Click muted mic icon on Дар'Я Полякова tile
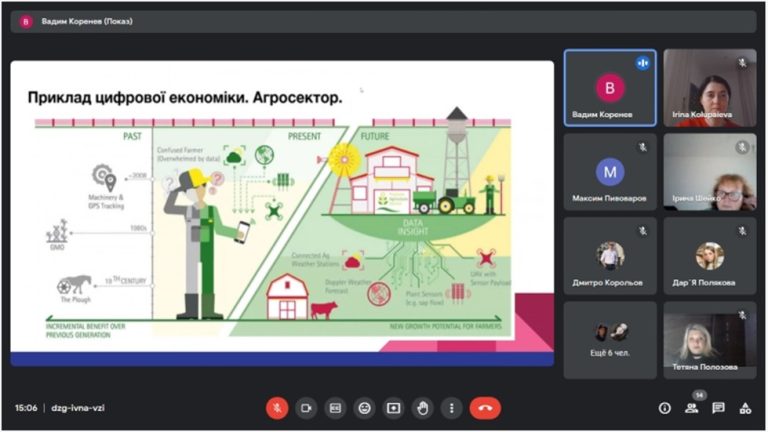Image resolution: width=768 pixels, height=432 pixels. tap(743, 231)
